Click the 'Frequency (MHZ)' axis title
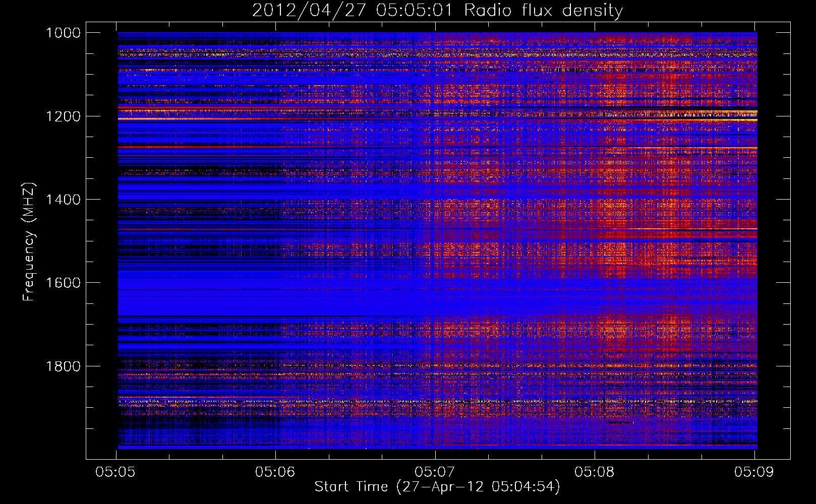This screenshot has height=504, width=816. (28, 242)
